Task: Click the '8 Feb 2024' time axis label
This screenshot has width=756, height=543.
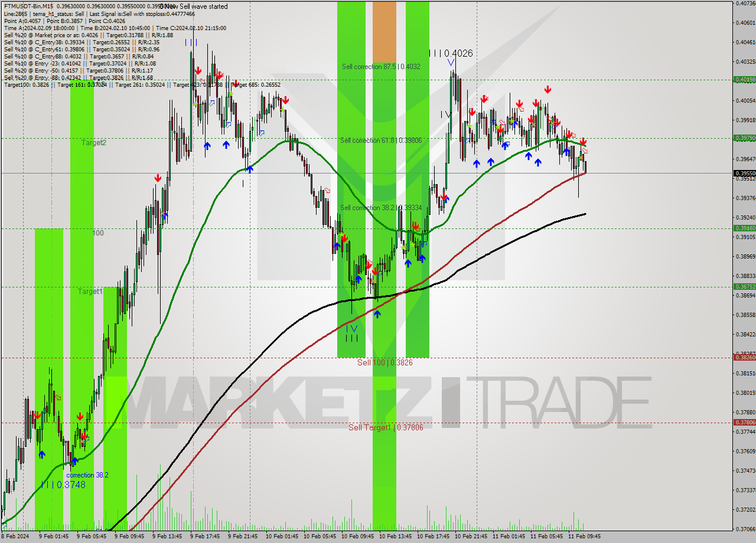Action: [x=15, y=537]
